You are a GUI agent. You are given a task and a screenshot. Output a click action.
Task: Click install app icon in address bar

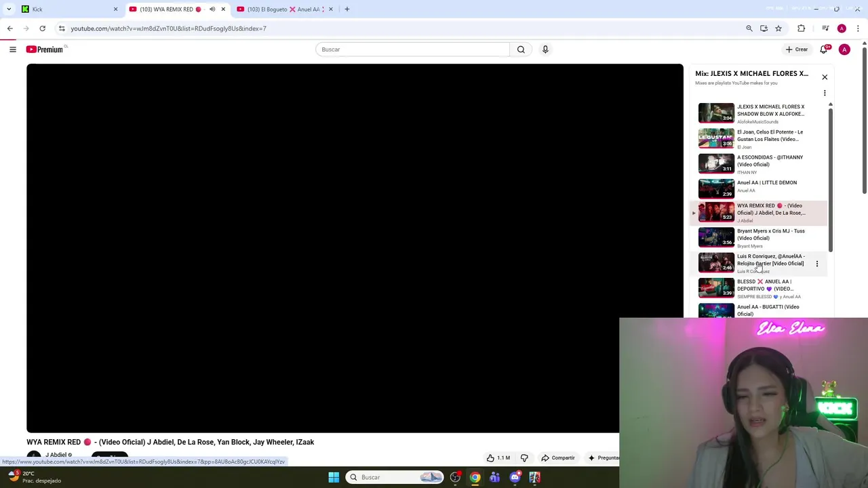pyautogui.click(x=764, y=28)
